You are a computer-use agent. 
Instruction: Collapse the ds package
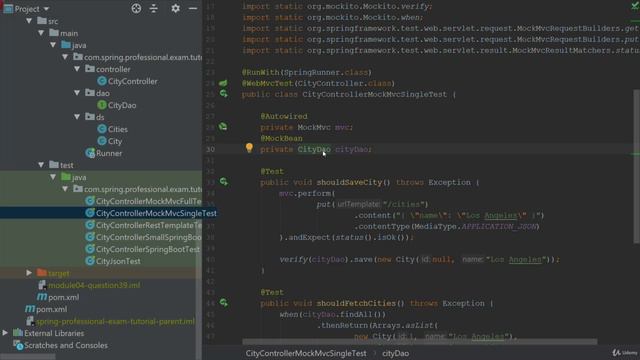77,117
